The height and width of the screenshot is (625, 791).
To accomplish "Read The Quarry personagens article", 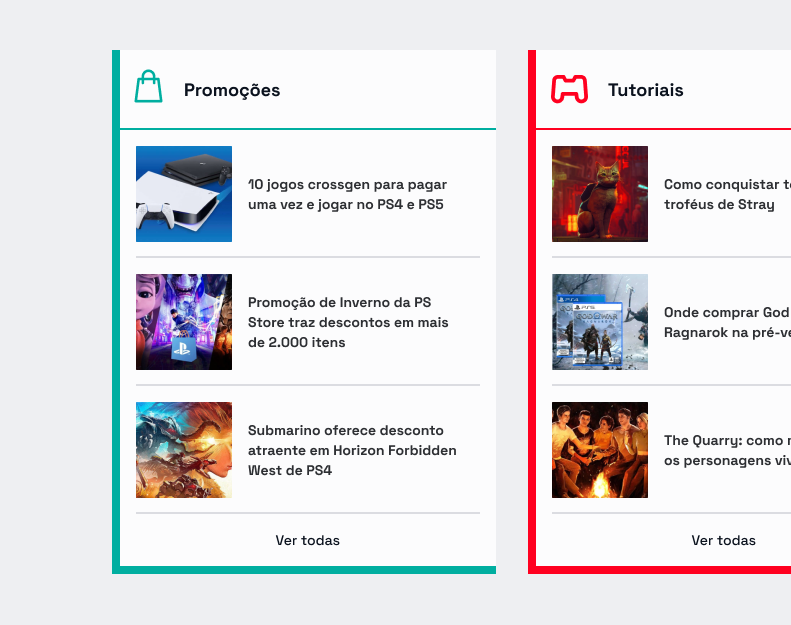I will (x=727, y=450).
